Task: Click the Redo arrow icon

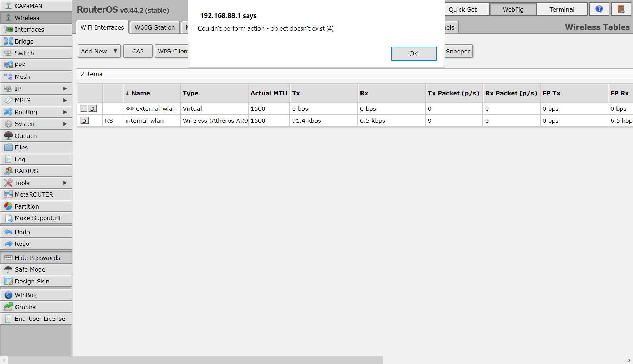Action: (8, 244)
